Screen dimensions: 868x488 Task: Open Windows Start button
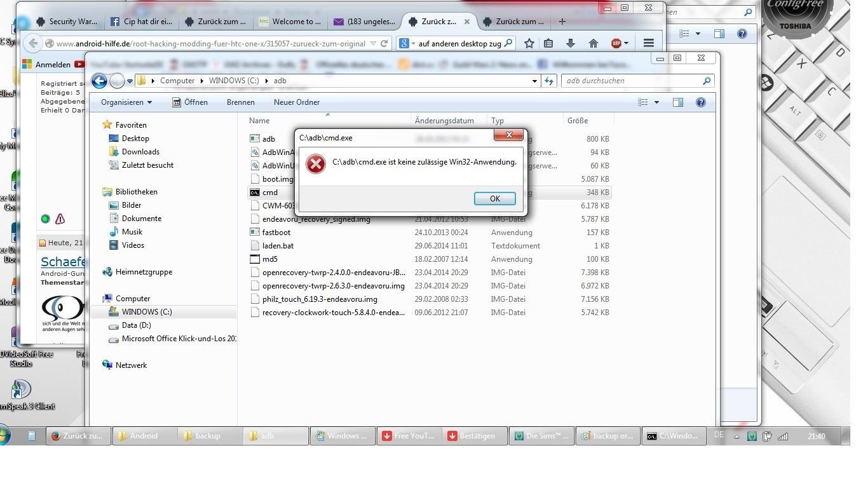(x=4, y=436)
